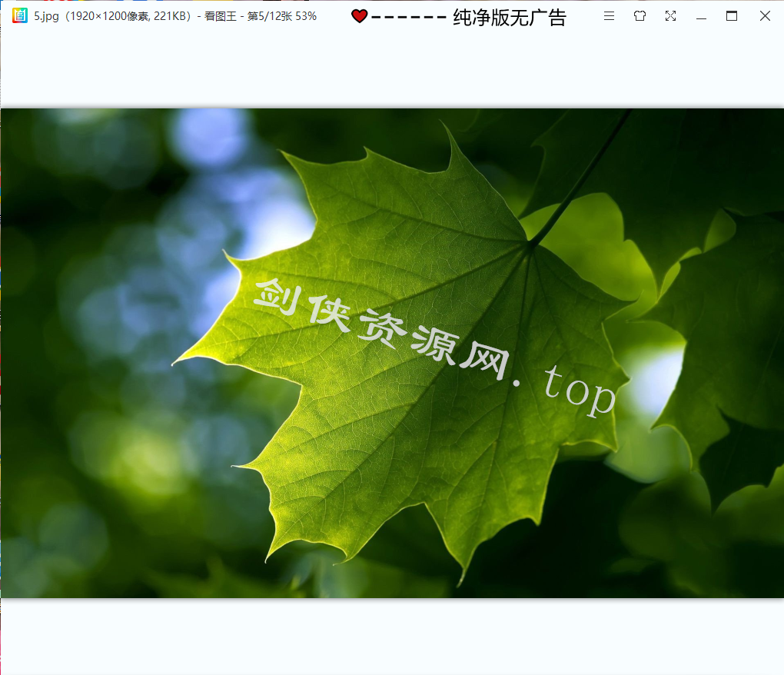Click the 纯净版无广告 text in title bar

[x=509, y=18]
